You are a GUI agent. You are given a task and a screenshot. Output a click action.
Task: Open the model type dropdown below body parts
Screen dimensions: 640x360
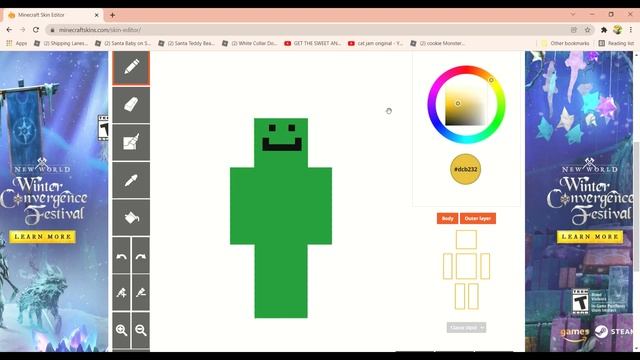click(466, 327)
